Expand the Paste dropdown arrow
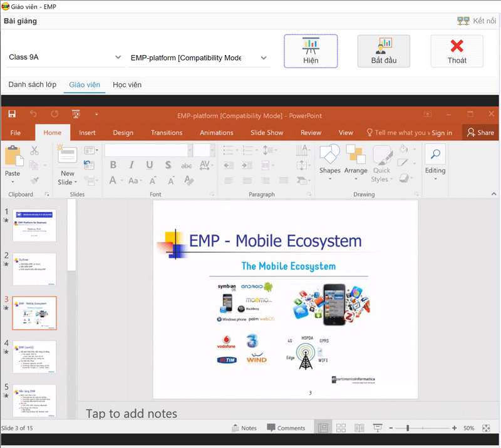The width and height of the screenshot is (501, 448). pyautogui.click(x=13, y=182)
